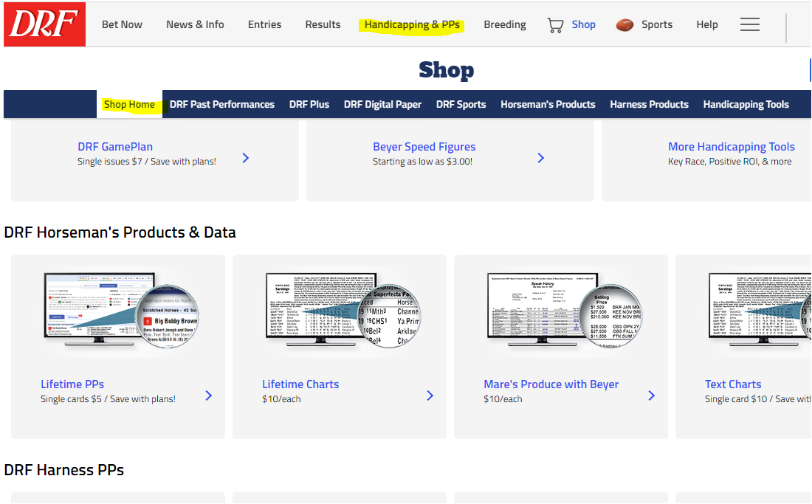812x504 pixels.
Task: Open Breeding menu
Action: [x=504, y=24]
